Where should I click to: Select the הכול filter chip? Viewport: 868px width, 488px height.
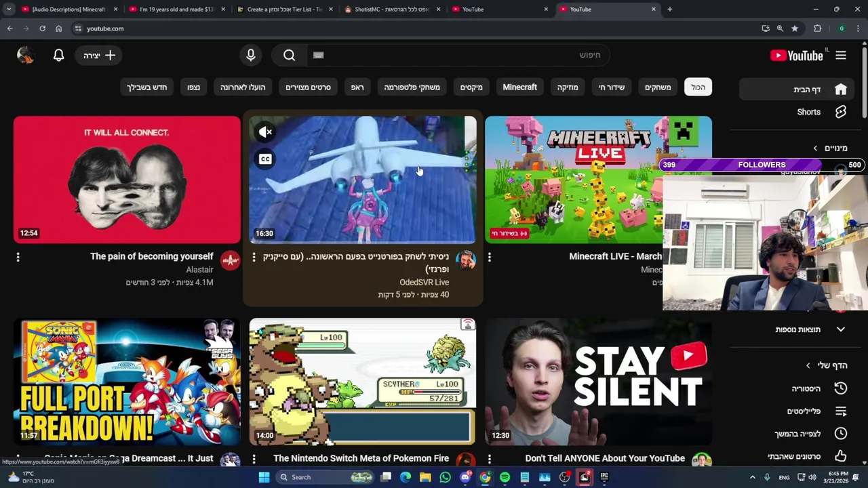point(698,87)
